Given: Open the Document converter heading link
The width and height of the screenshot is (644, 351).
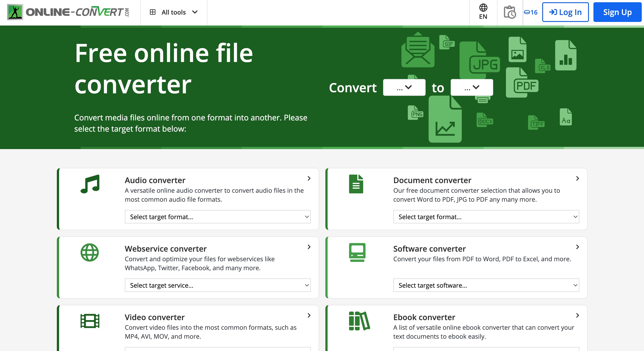Looking at the screenshot, I should coord(432,180).
